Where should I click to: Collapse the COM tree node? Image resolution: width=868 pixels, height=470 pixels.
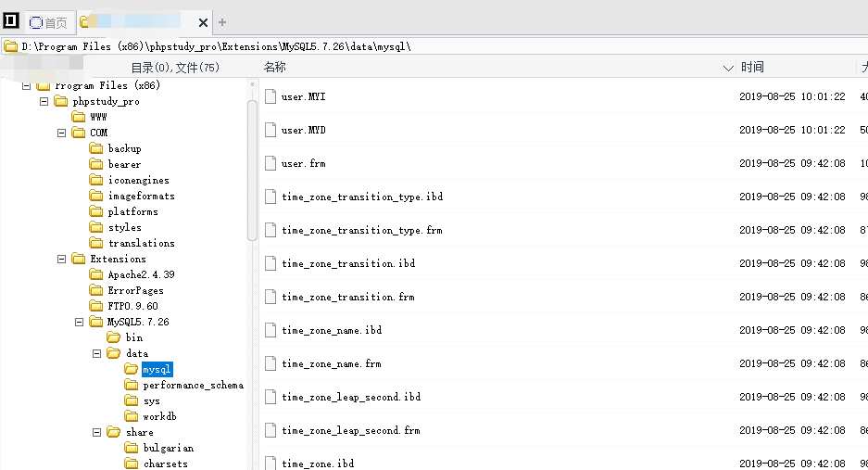(61, 133)
